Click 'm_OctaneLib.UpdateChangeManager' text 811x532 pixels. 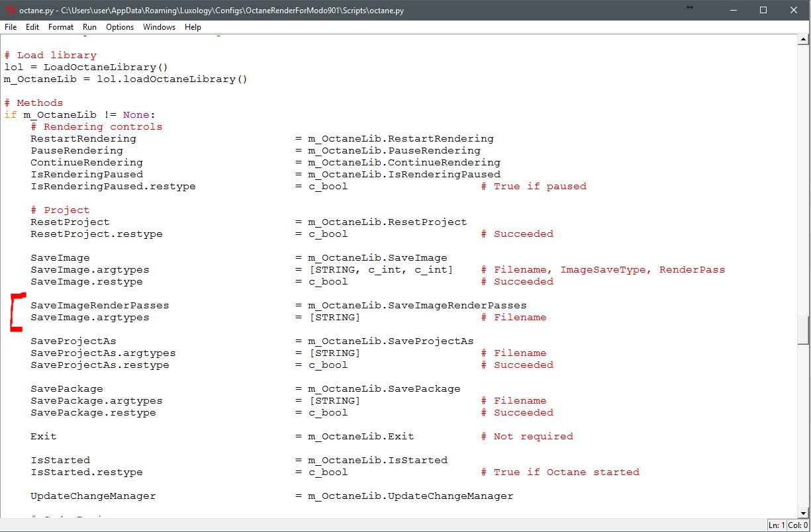coord(411,496)
